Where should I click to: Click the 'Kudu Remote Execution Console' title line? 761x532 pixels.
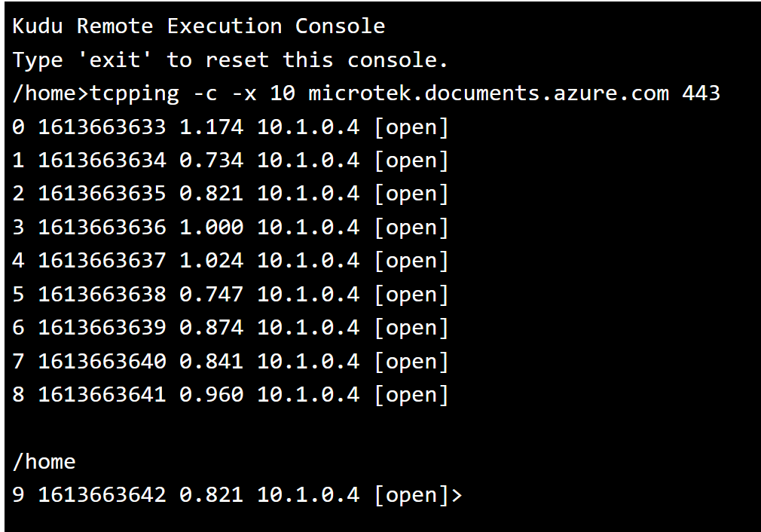pyautogui.click(x=199, y=26)
